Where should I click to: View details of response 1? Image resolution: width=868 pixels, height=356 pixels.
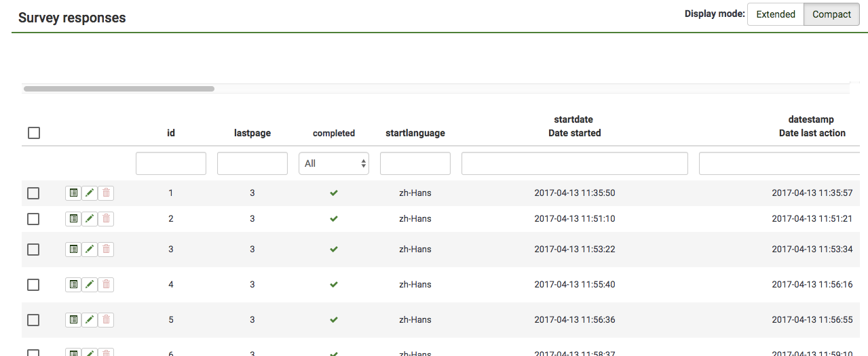[x=73, y=193]
